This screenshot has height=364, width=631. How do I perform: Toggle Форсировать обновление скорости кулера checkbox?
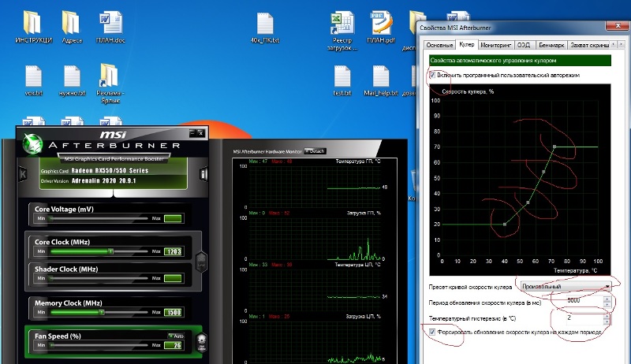tap(432, 332)
